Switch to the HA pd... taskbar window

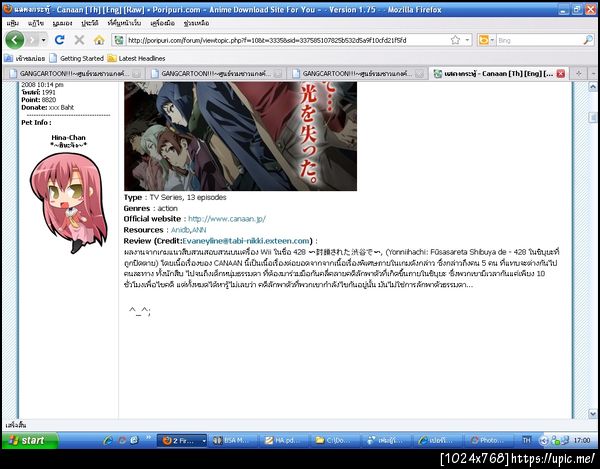285,441
